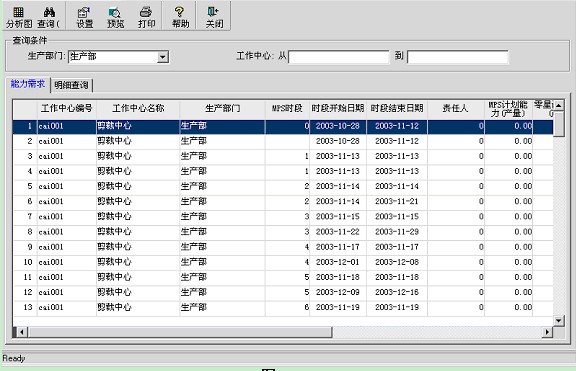The height and width of the screenshot is (371, 576).
Task: Select row number 2 header
Action: [x=25, y=141]
